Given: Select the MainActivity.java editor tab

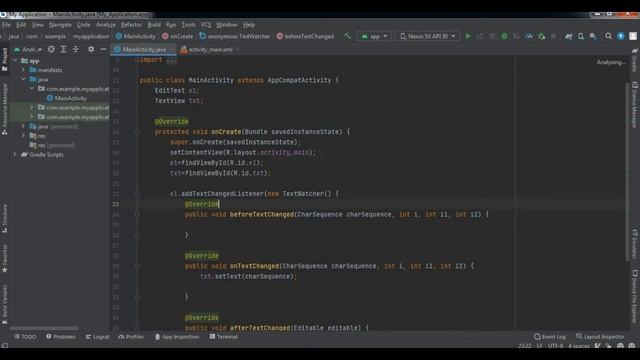Looking at the screenshot, I should (x=144, y=49).
